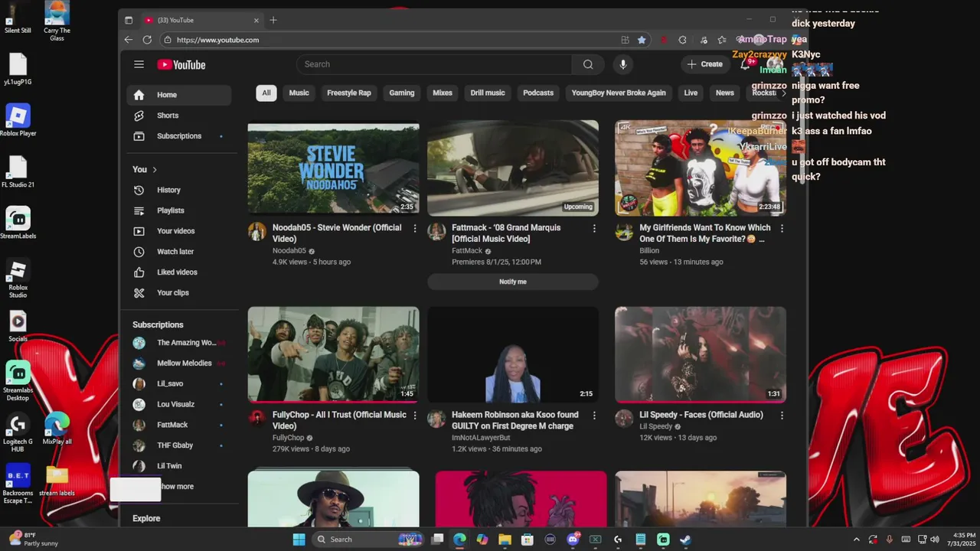Open Your clips in the sidebar
The height and width of the screenshot is (551, 980).
pyautogui.click(x=179, y=293)
